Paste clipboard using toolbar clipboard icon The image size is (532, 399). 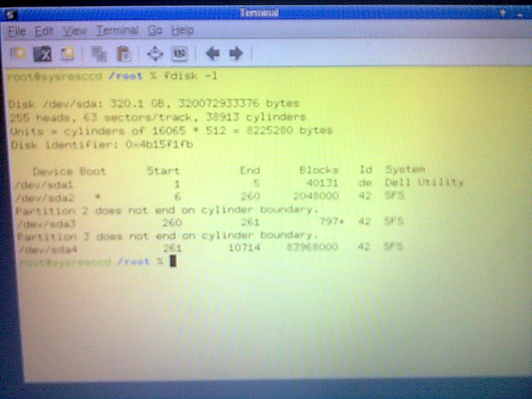[124, 53]
